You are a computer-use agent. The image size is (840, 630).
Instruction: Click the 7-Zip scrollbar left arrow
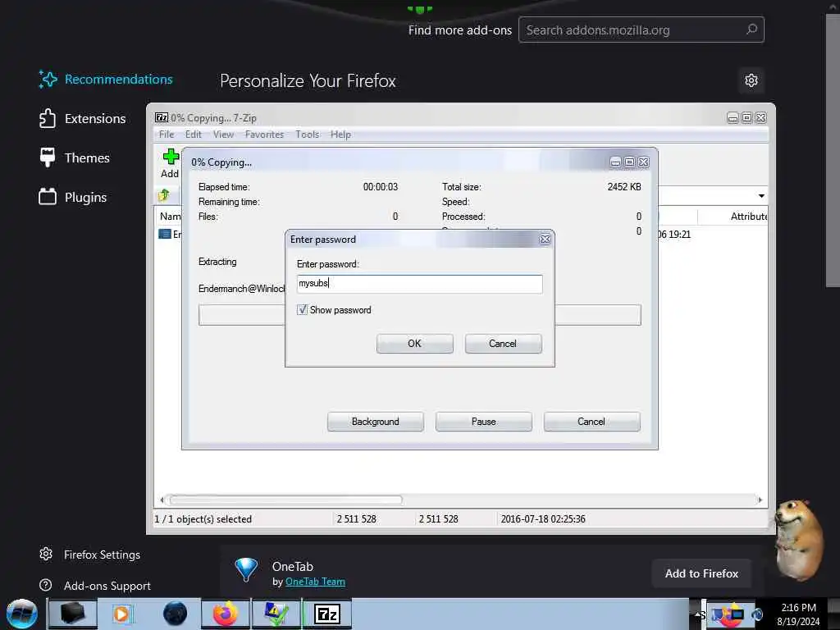pos(162,500)
